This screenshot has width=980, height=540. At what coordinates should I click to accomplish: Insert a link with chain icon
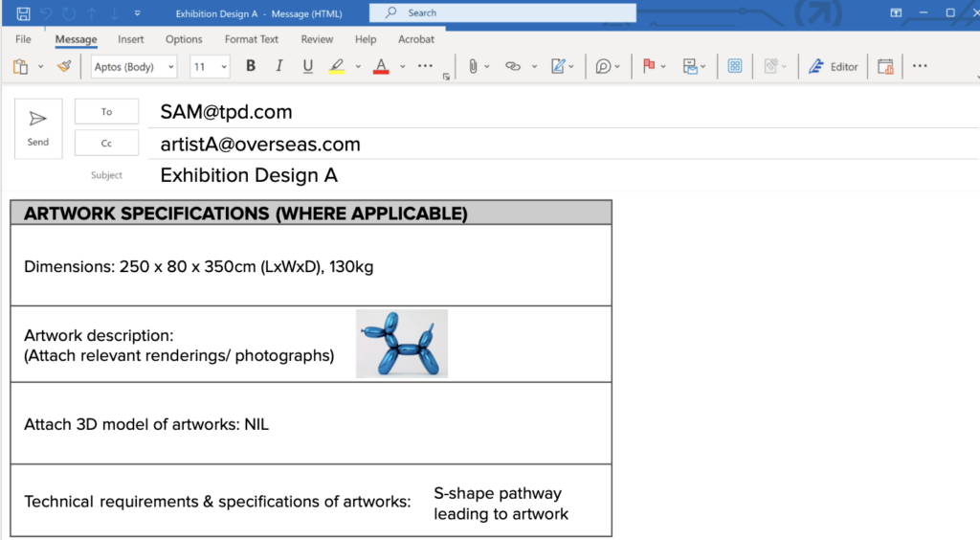pyautogui.click(x=513, y=66)
